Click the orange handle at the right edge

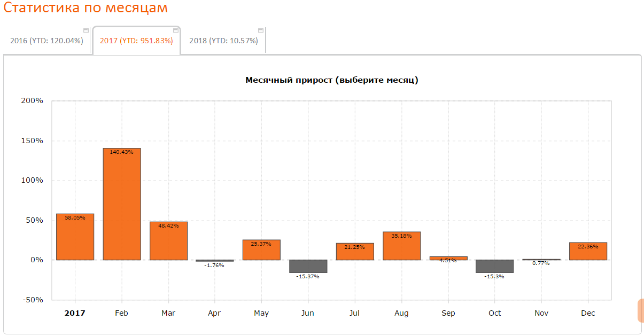coord(640,311)
